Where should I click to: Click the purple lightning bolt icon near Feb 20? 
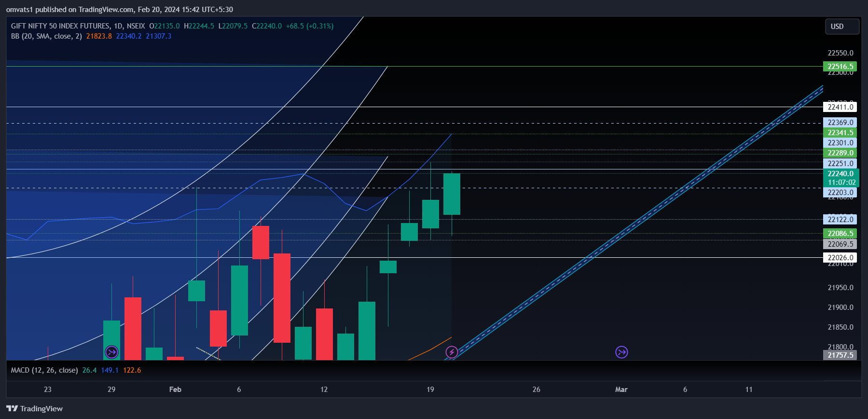point(452,352)
